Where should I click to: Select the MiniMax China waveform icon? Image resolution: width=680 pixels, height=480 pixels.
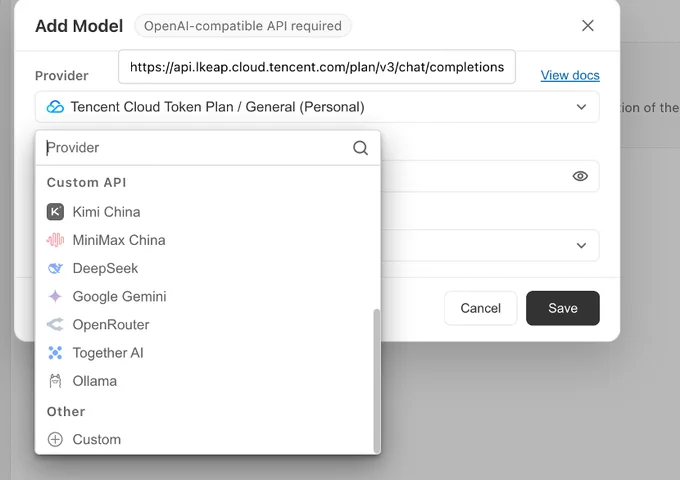tap(55, 240)
